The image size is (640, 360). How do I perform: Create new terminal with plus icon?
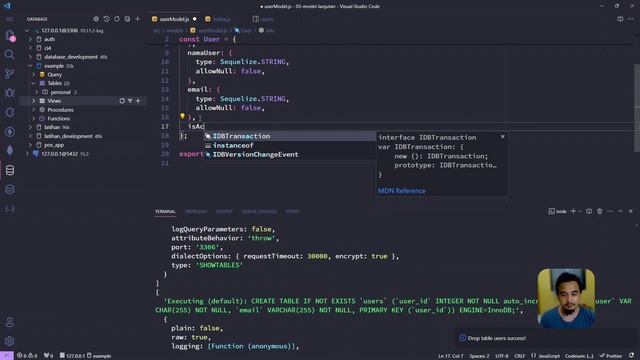573,211
